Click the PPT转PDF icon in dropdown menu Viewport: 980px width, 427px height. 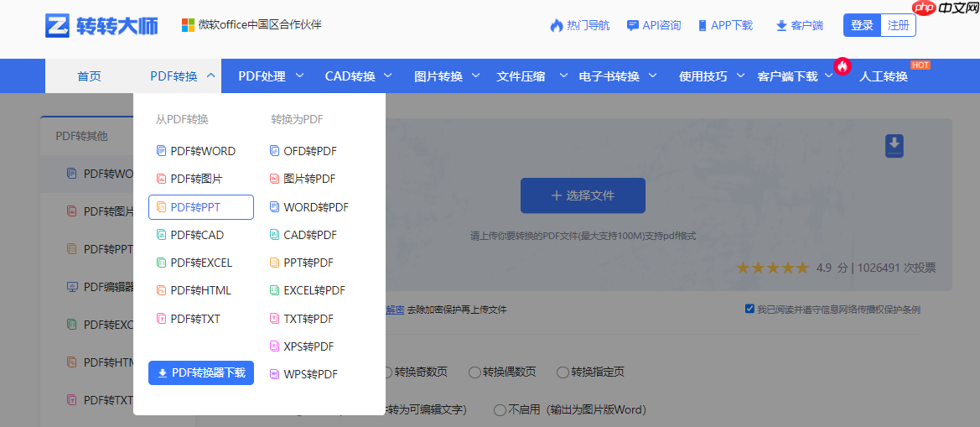pyautogui.click(x=274, y=263)
